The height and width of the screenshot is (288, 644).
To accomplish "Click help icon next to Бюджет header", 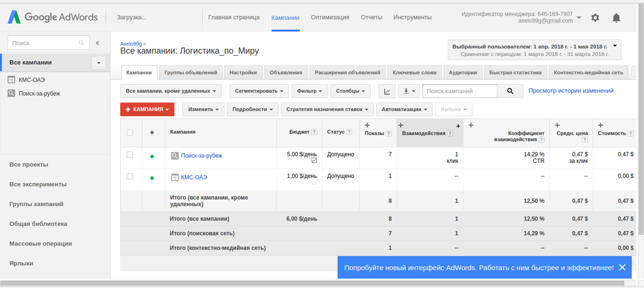I will [314, 132].
